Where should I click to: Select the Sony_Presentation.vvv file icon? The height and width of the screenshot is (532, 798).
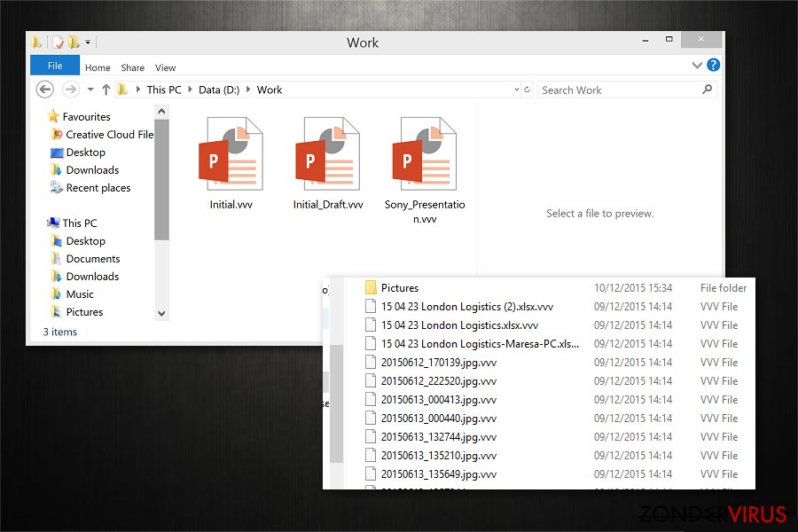[x=424, y=155]
